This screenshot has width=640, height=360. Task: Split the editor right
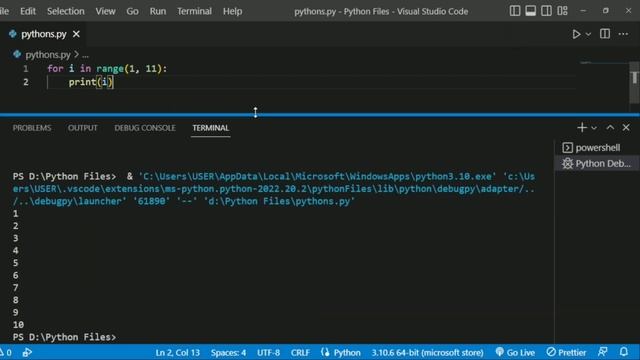(605, 34)
